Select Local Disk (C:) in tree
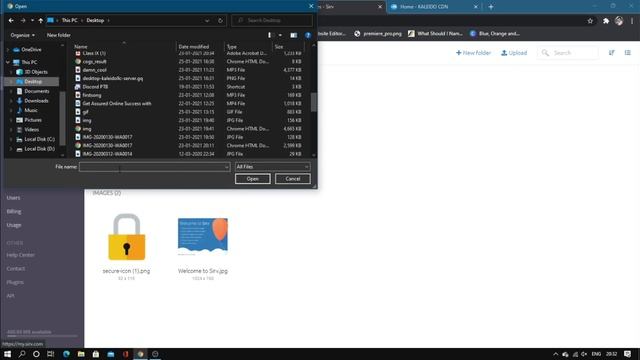 (39, 139)
